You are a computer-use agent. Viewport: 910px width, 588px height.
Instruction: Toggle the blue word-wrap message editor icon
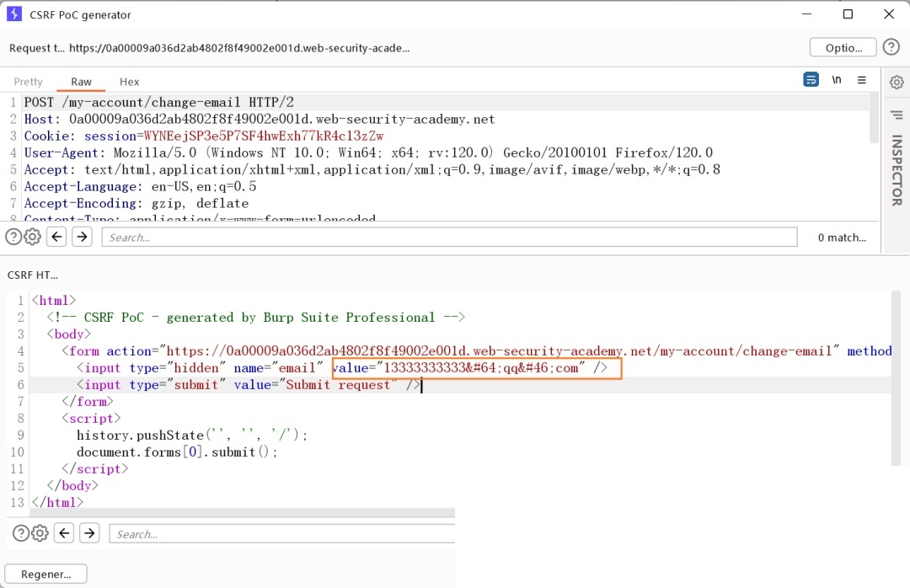click(811, 79)
